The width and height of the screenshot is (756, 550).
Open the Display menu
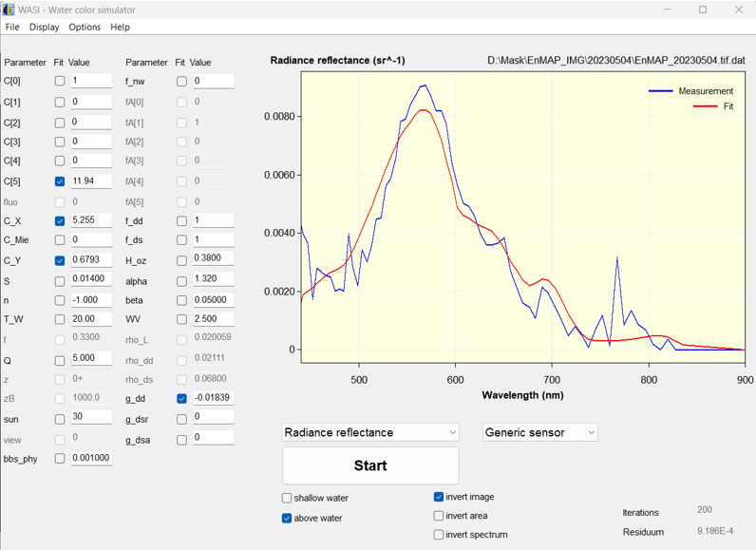click(44, 27)
